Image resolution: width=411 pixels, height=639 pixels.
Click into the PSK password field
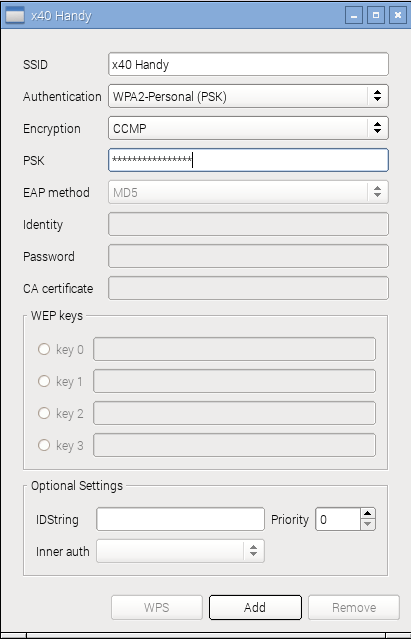coord(248,160)
